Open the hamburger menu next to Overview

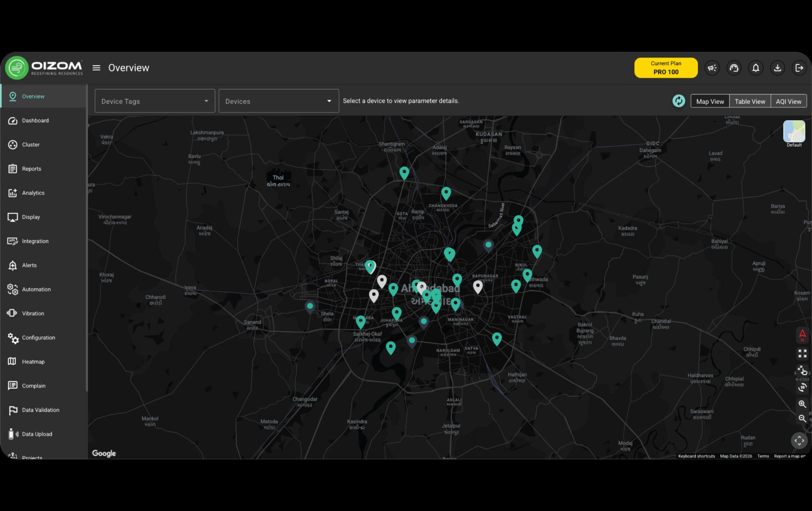(x=96, y=68)
